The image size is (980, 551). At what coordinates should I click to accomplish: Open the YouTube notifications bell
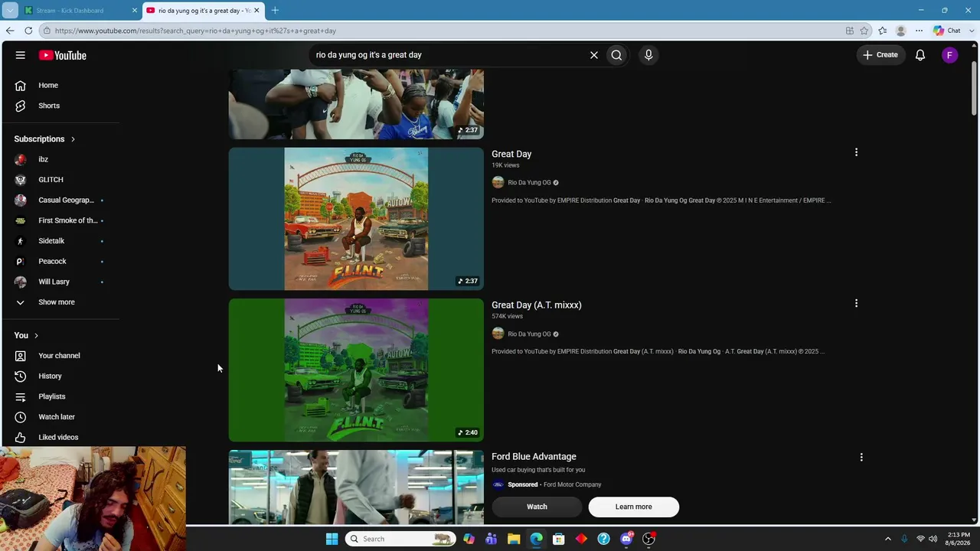(920, 55)
